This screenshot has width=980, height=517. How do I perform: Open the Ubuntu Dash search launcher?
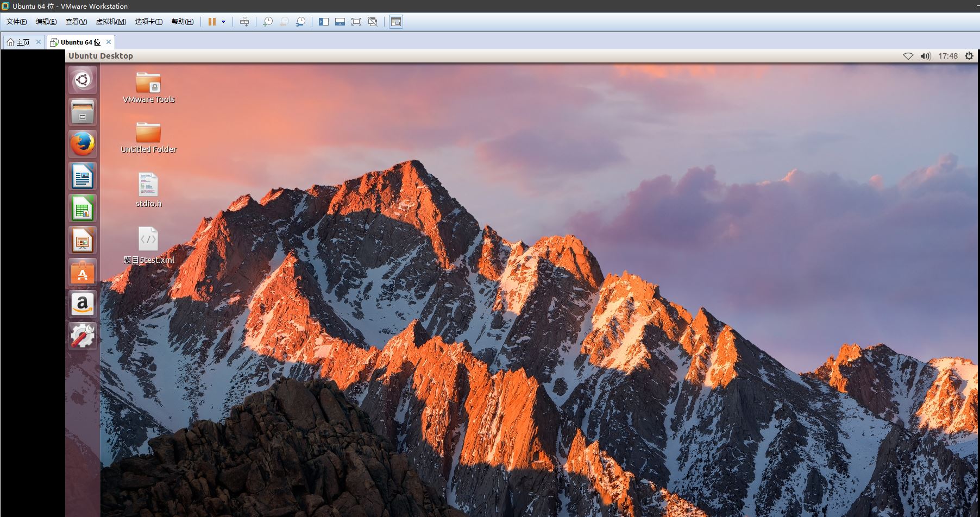click(x=83, y=80)
